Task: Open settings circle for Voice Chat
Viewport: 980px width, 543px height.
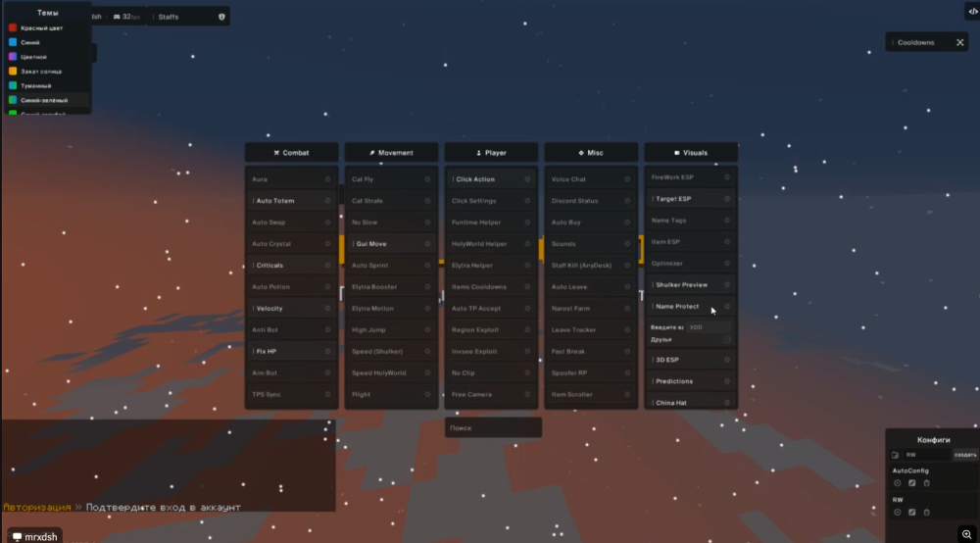Action: pyautogui.click(x=627, y=179)
